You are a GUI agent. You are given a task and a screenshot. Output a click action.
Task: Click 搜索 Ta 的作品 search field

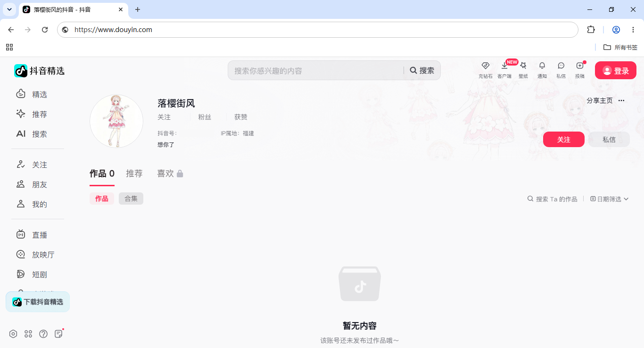[552, 199]
